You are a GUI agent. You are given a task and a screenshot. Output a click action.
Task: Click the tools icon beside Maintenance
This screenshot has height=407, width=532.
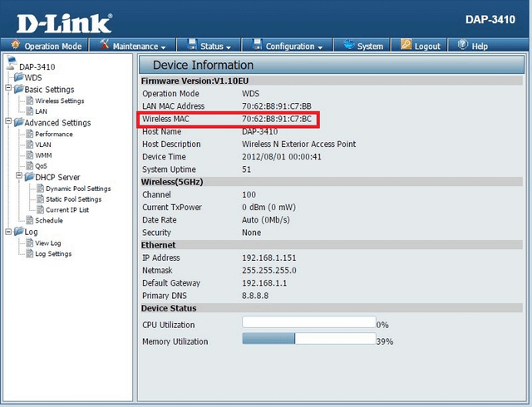[105, 46]
